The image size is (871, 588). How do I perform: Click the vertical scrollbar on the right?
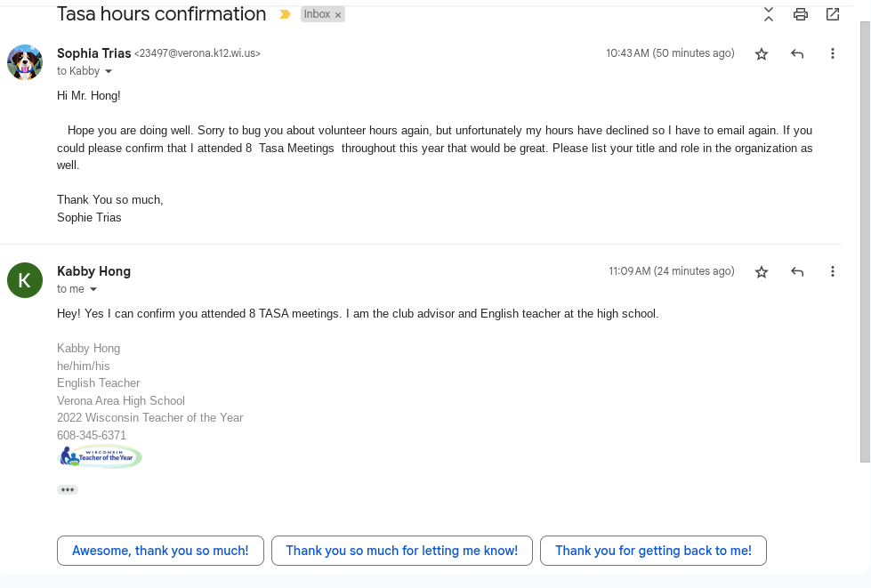click(865, 240)
